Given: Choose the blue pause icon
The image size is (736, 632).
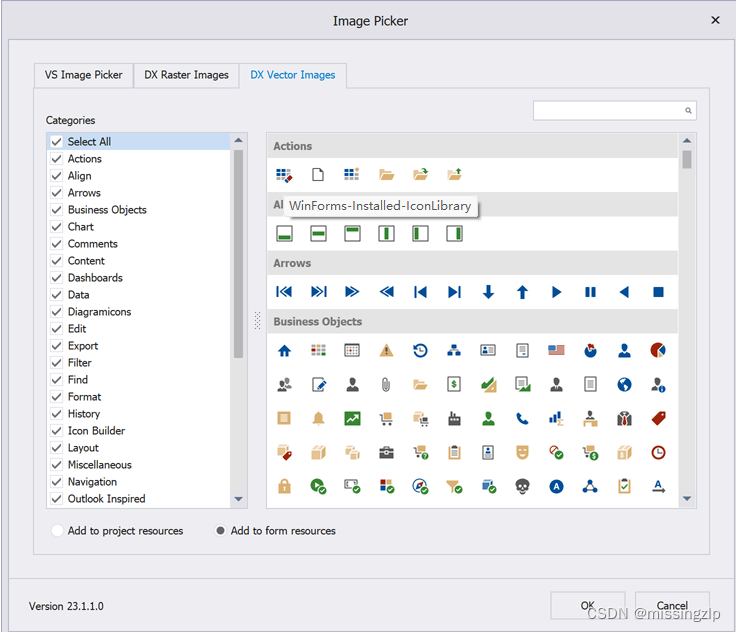Looking at the screenshot, I should (590, 292).
